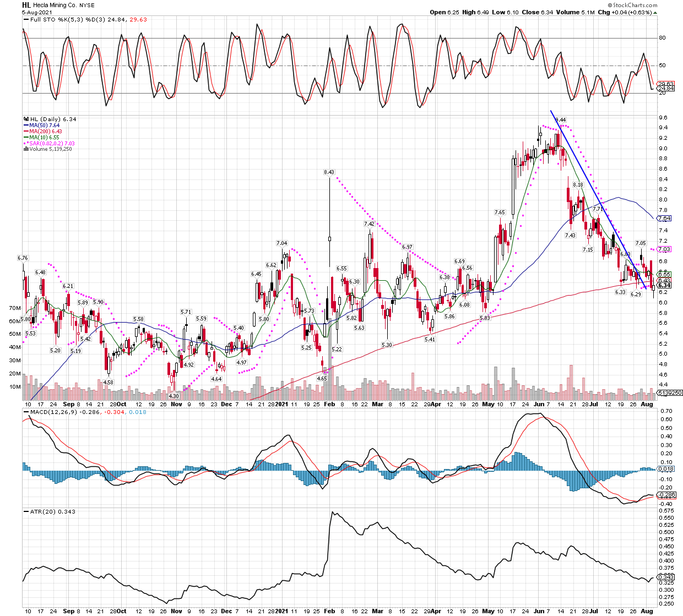Click the boxed -0.286 MACD axis tag
The height and width of the screenshot is (616, 683).
tap(666, 495)
